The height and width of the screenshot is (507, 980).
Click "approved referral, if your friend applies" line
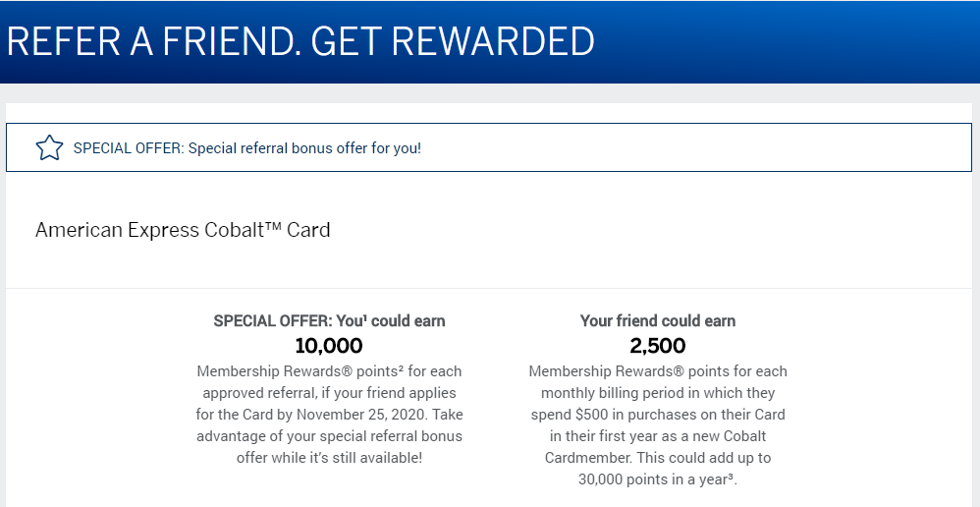330,393
